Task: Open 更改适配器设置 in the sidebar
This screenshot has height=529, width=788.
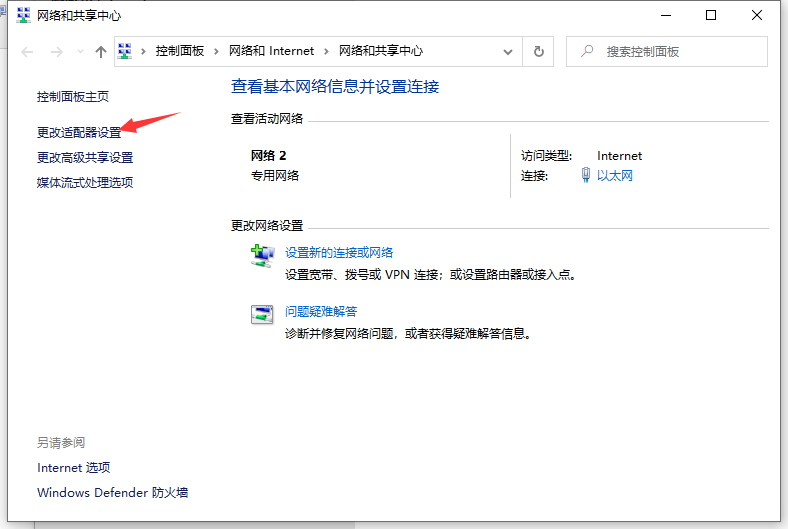Action: pos(78,132)
